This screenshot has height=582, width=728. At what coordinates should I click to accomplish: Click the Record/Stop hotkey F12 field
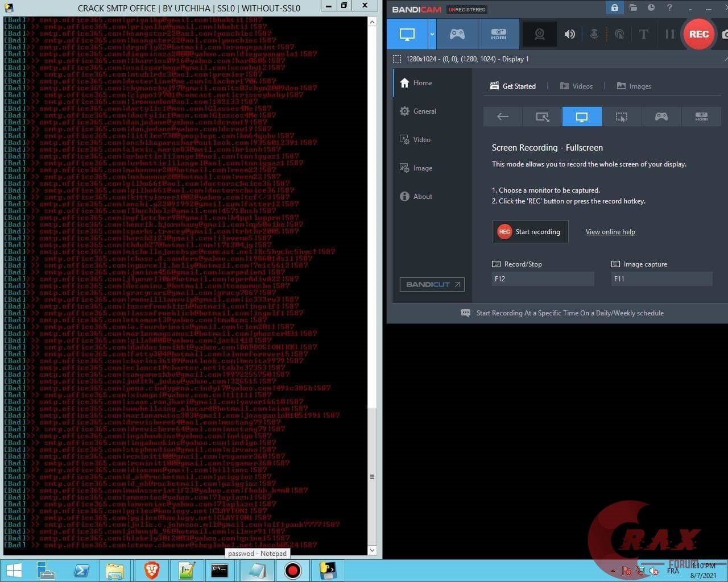pyautogui.click(x=543, y=278)
